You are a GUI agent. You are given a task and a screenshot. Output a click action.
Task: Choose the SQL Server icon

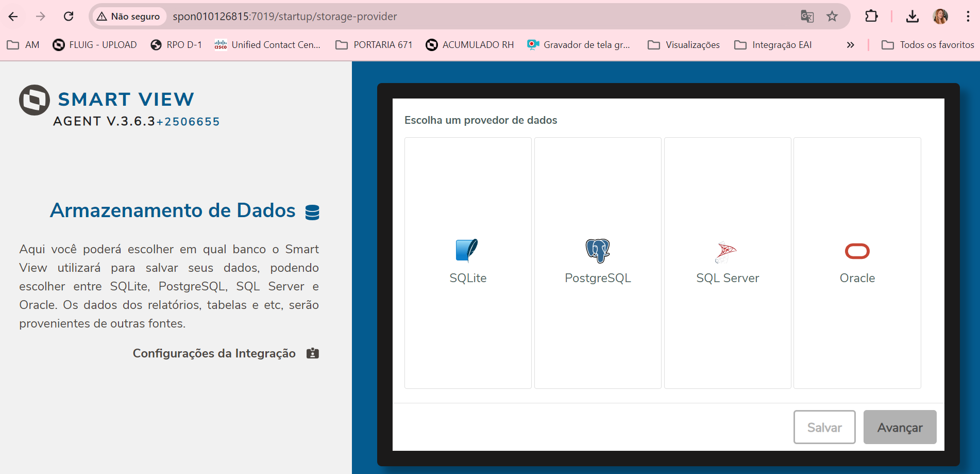[726, 252]
